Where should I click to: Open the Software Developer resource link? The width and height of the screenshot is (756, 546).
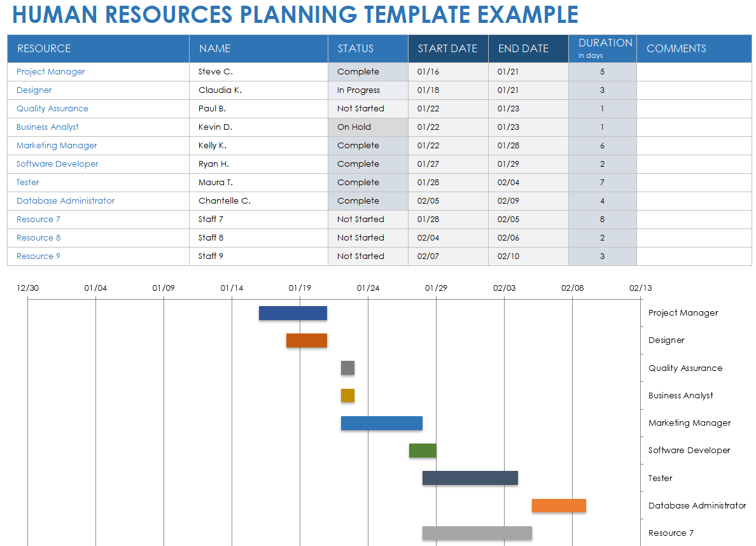(57, 164)
